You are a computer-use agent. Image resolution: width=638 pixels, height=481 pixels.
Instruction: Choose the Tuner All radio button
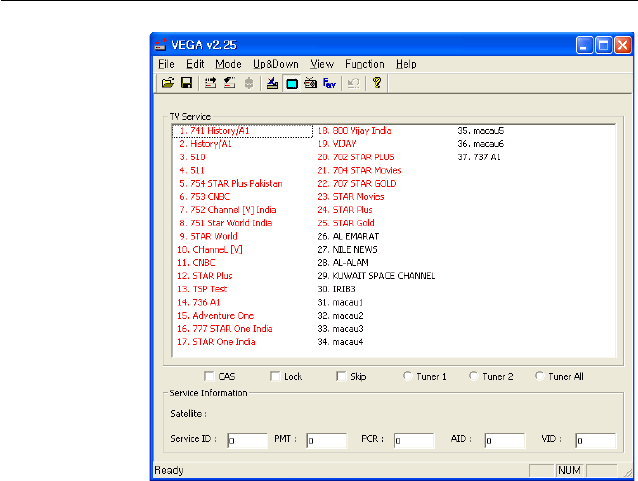pos(540,377)
